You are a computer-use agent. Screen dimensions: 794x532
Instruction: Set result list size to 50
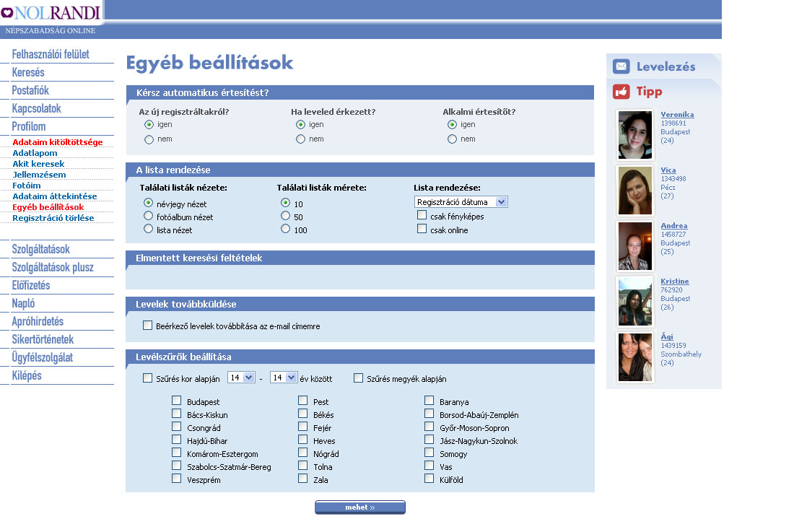[286, 216]
